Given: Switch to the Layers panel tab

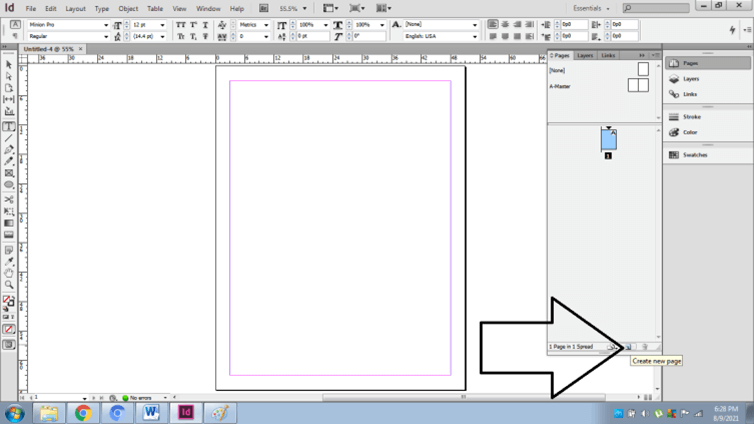Looking at the screenshot, I should 585,56.
